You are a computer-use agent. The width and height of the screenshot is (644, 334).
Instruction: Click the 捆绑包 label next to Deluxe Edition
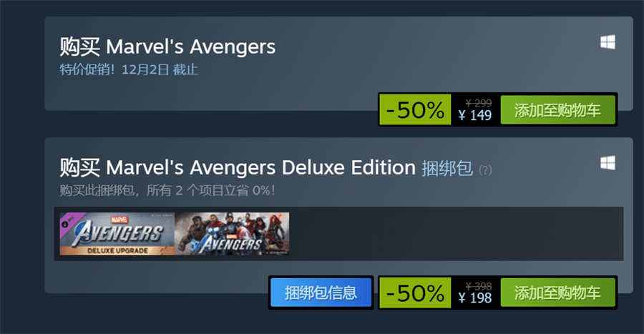pyautogui.click(x=447, y=168)
